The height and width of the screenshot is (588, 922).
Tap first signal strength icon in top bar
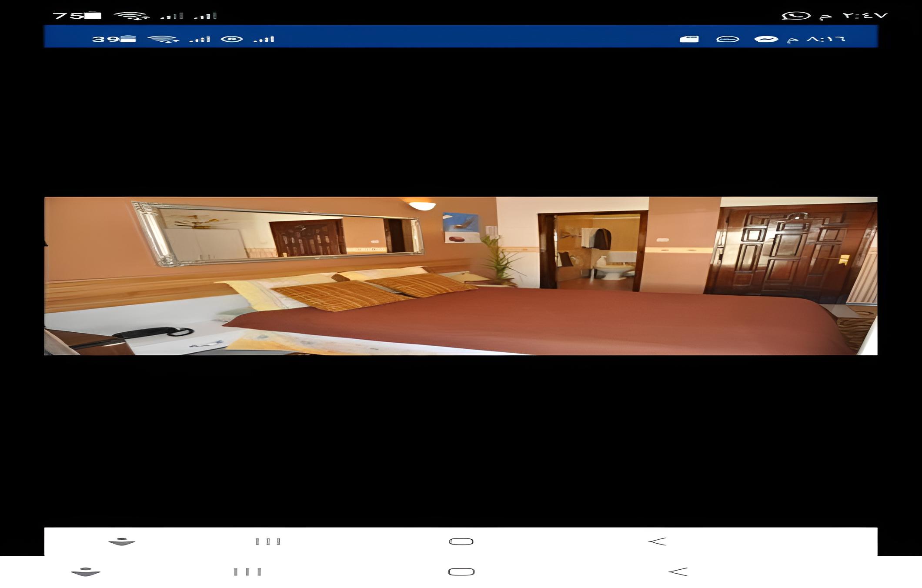(172, 16)
